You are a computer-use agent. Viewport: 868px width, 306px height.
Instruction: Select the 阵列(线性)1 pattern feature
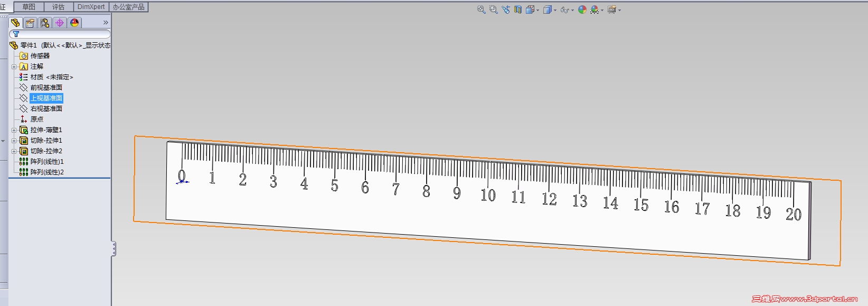[47, 162]
